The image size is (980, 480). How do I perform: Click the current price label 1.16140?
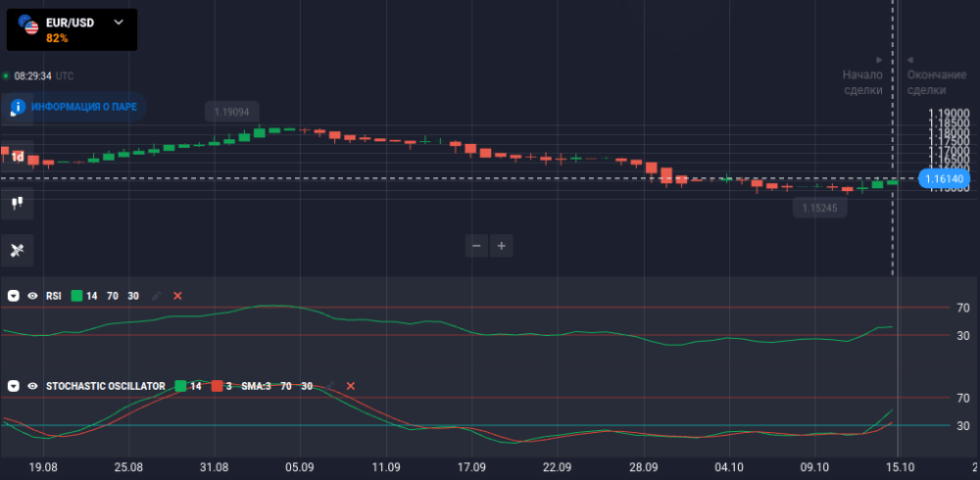pyautogui.click(x=944, y=179)
